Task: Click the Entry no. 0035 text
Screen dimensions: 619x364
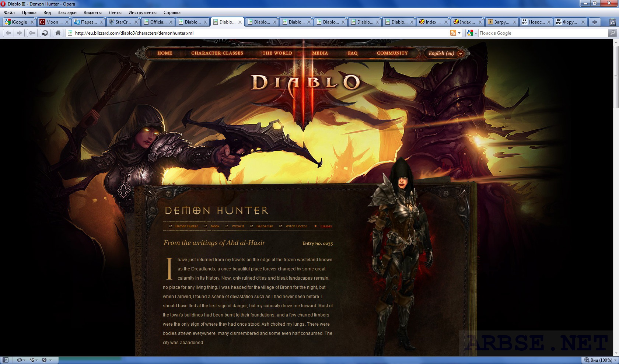Action: [x=318, y=243]
